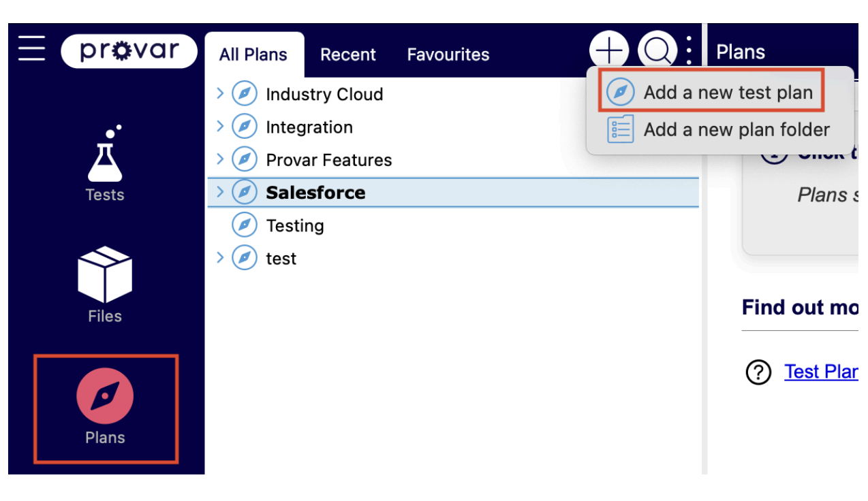This screenshot has height=501, width=868.
Task: Open the Files box icon
Action: point(105,274)
